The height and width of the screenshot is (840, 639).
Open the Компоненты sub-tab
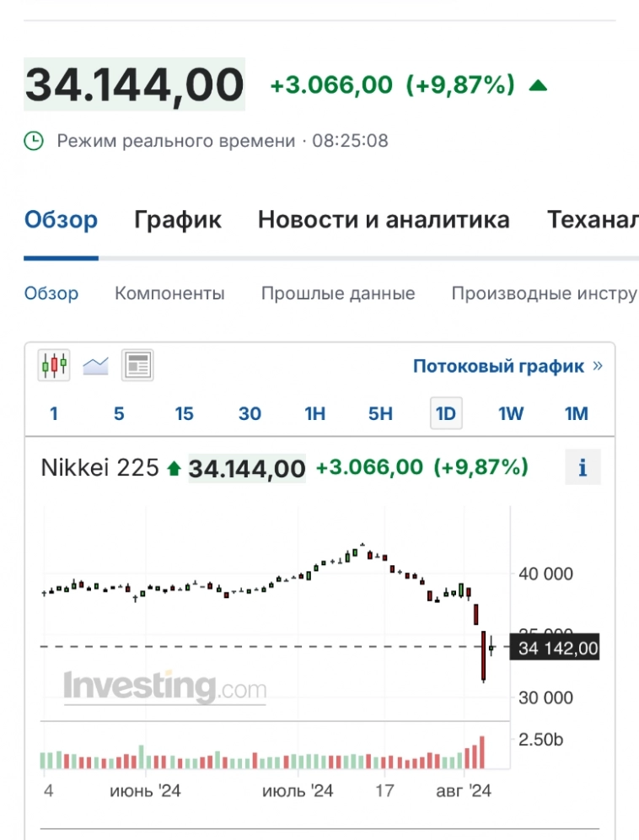click(169, 293)
